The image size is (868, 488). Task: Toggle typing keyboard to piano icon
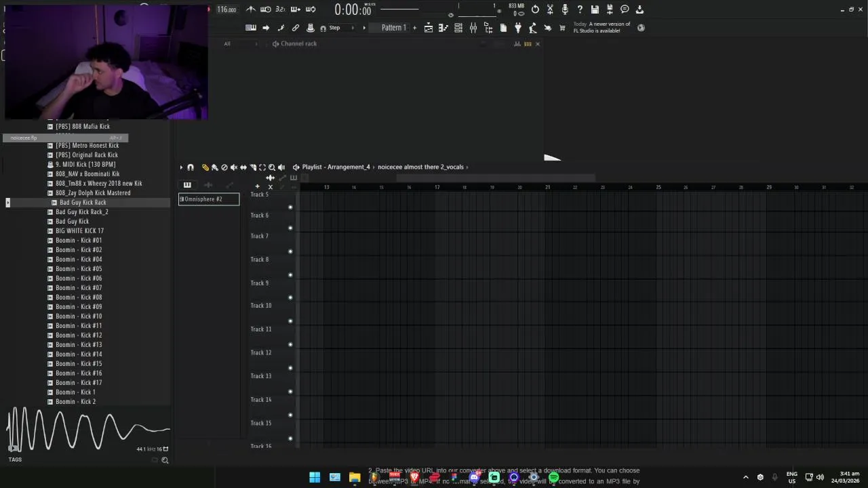click(x=251, y=28)
